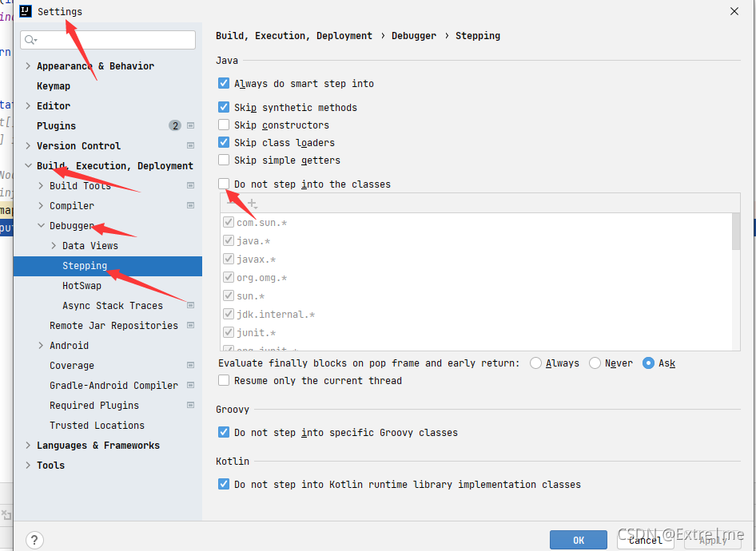Screen dimensions: 756x551
Task: Select the Ask radio option
Action: pos(648,363)
